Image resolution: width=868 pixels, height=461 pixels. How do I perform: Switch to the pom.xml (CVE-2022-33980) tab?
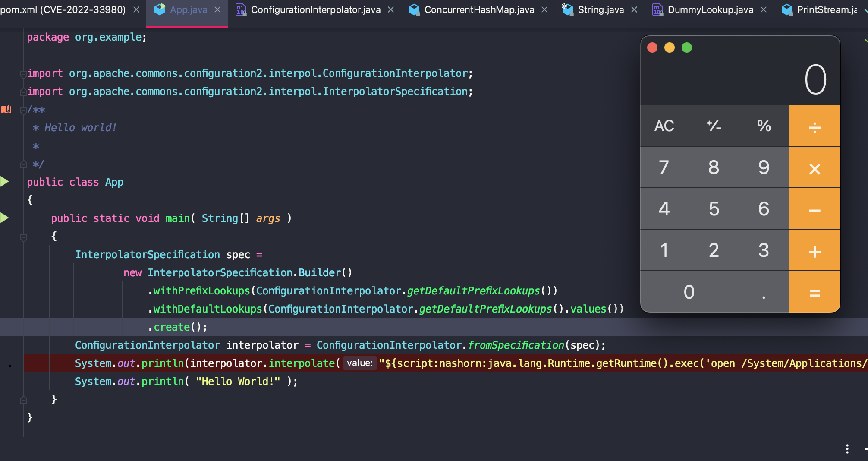pos(63,9)
